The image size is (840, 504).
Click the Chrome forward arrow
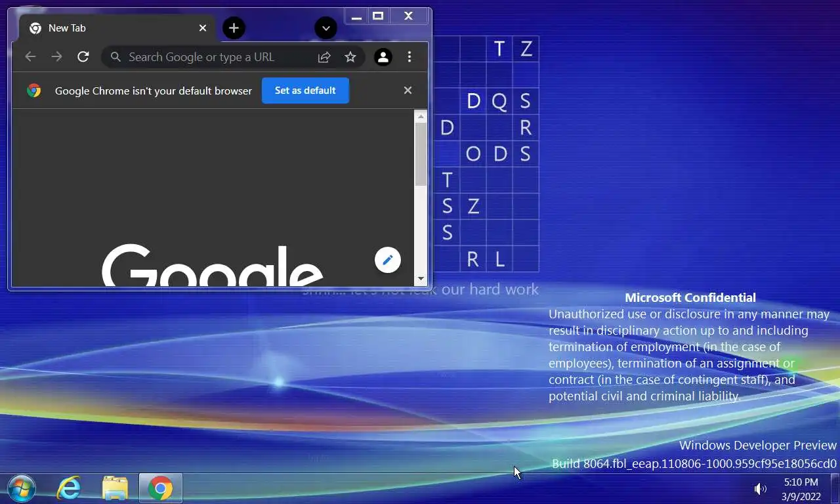tap(56, 57)
